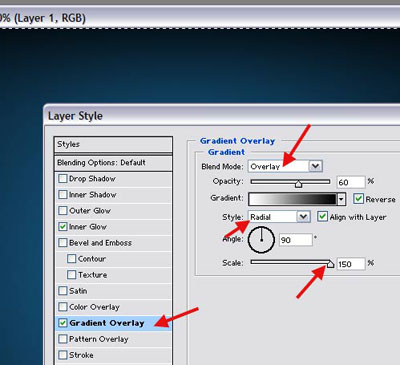Viewport: 400px width, 365px height.
Task: Select the Stroke effect label
Action: tap(81, 355)
